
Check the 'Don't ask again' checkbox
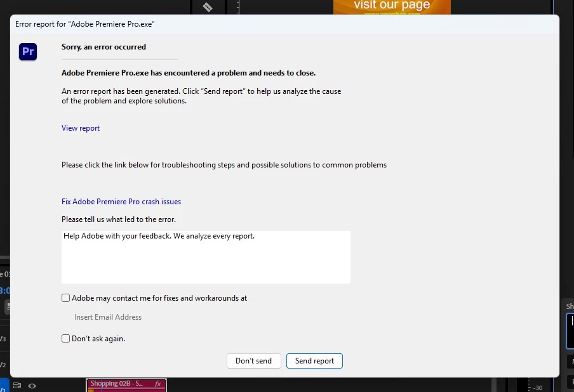click(x=65, y=339)
